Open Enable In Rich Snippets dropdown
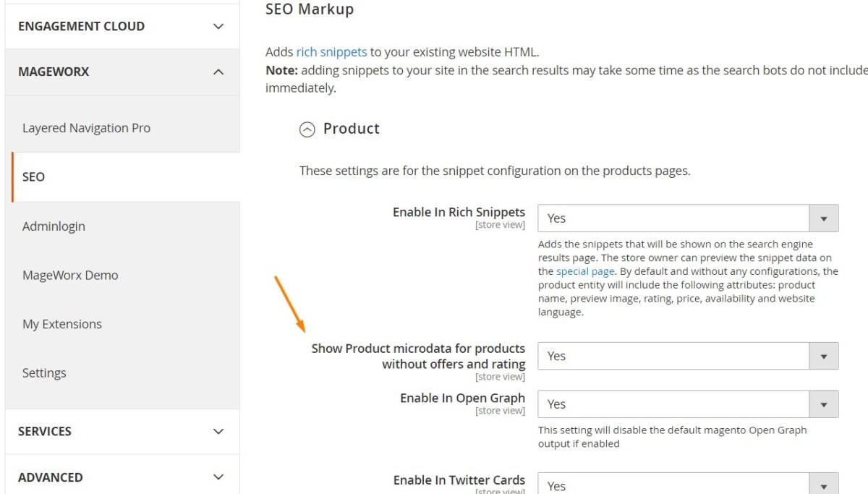Screen dimensions: 868x494 point(688,218)
